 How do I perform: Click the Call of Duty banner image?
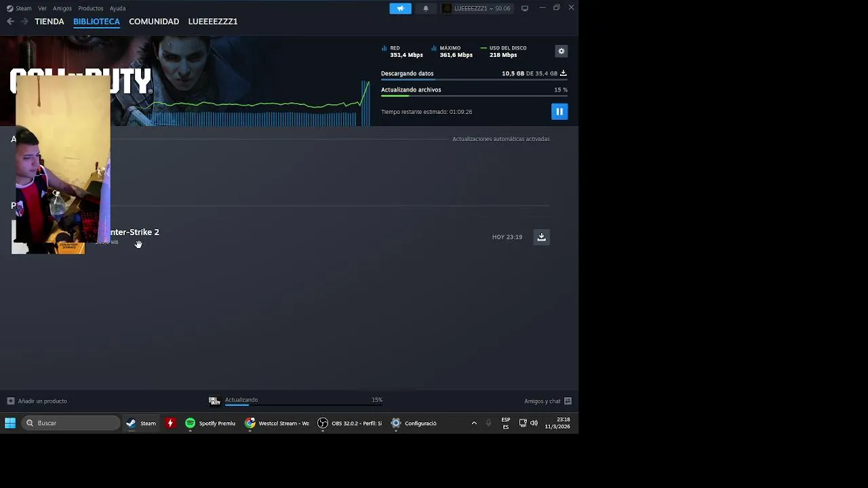coord(184,81)
